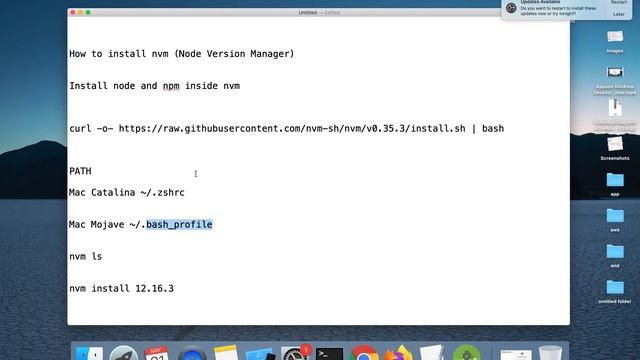The image size is (640, 360).
Task: Click the githubusercontent URL in the curl line
Action: 292,129
